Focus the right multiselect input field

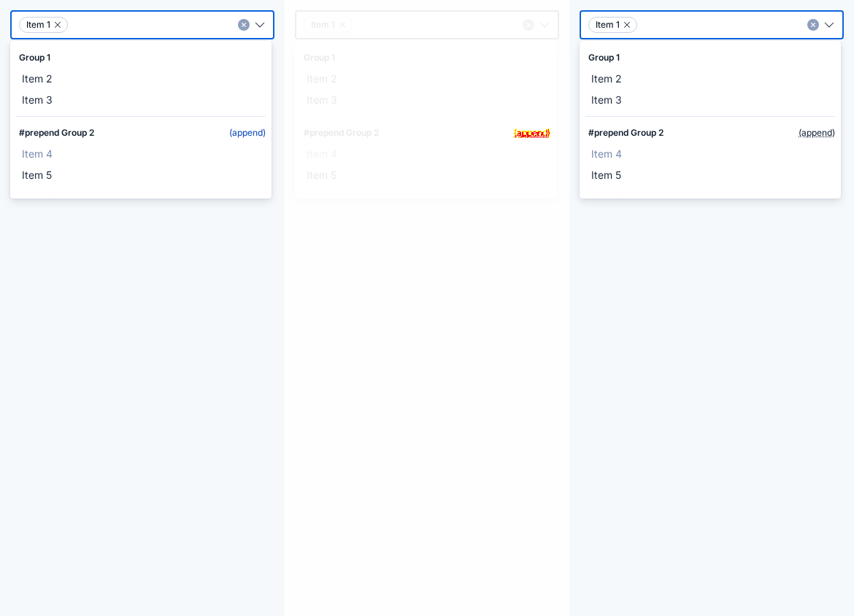tap(722, 25)
